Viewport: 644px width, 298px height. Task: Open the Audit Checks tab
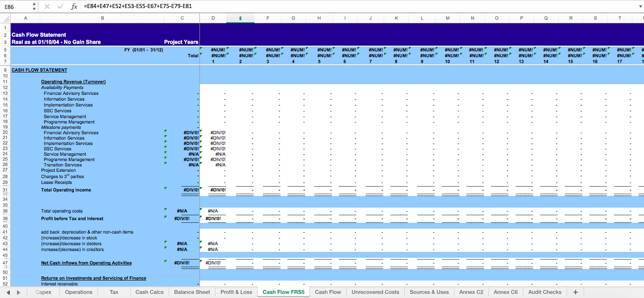[545, 292]
